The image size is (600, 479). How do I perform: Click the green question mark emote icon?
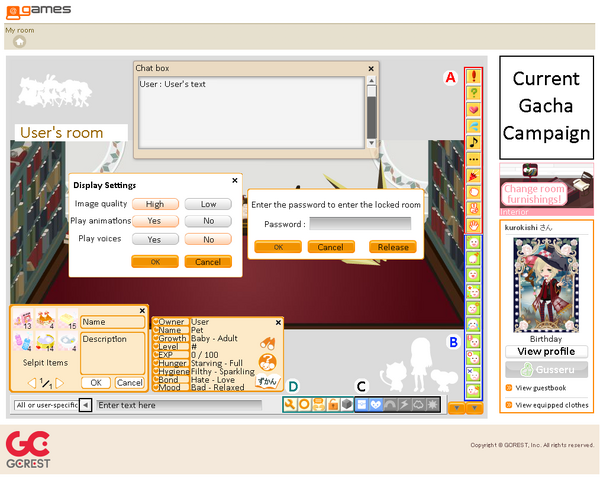click(x=474, y=93)
